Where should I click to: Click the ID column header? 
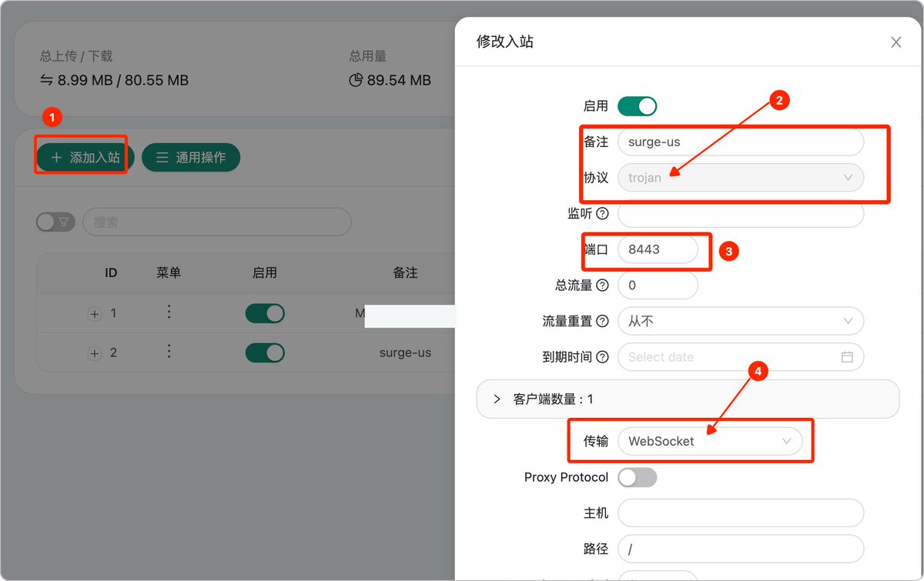pyautogui.click(x=111, y=272)
